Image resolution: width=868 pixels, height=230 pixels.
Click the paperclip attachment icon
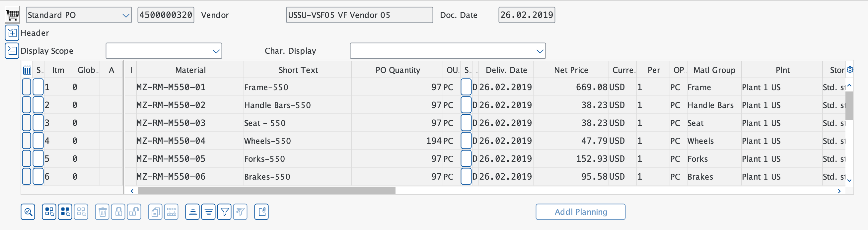261,212
